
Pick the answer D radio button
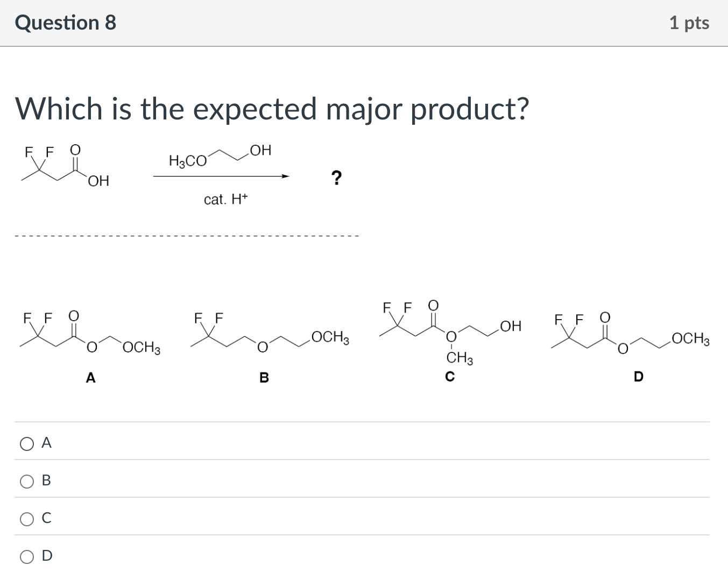pos(27,556)
